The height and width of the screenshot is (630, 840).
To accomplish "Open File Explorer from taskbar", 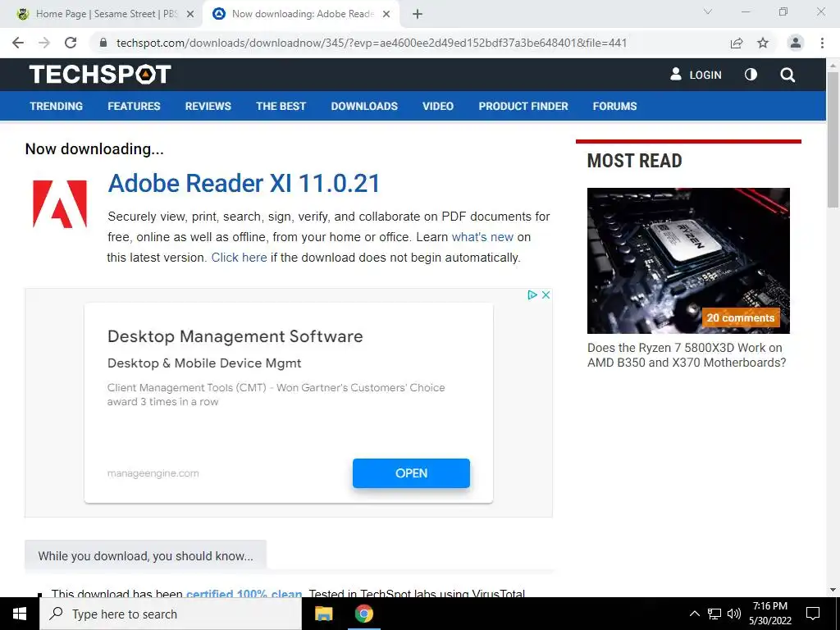I will click(x=323, y=614).
